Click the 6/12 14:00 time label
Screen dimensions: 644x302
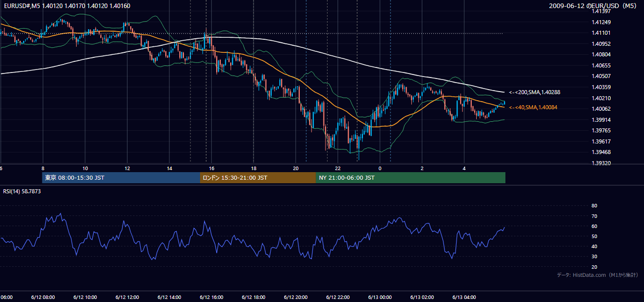169,297
